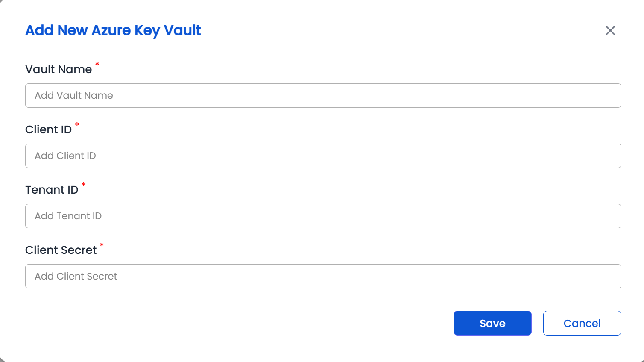The image size is (644, 362).
Task: Click the outlined Cancel action
Action: pyautogui.click(x=582, y=323)
